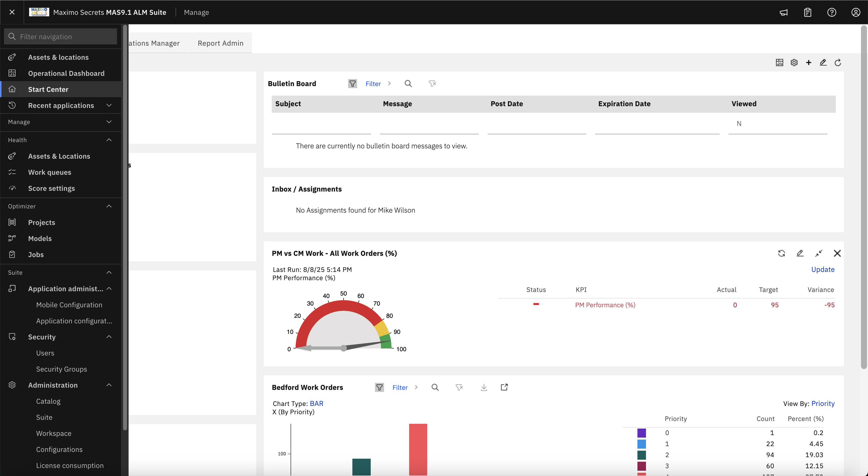Open Bedford Work Orders in new window

click(x=504, y=387)
